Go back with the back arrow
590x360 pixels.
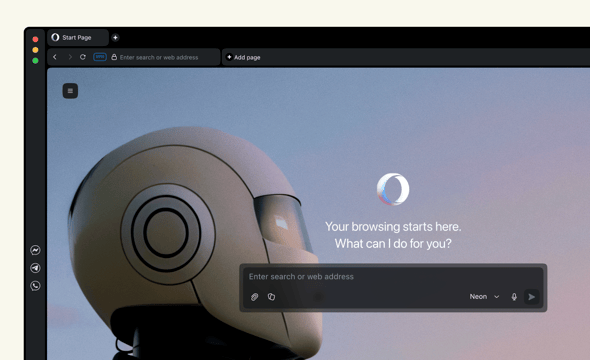coord(55,57)
